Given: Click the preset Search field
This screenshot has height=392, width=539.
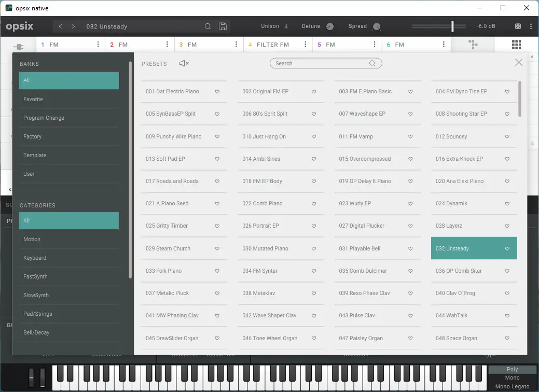Looking at the screenshot, I should pos(326,63).
